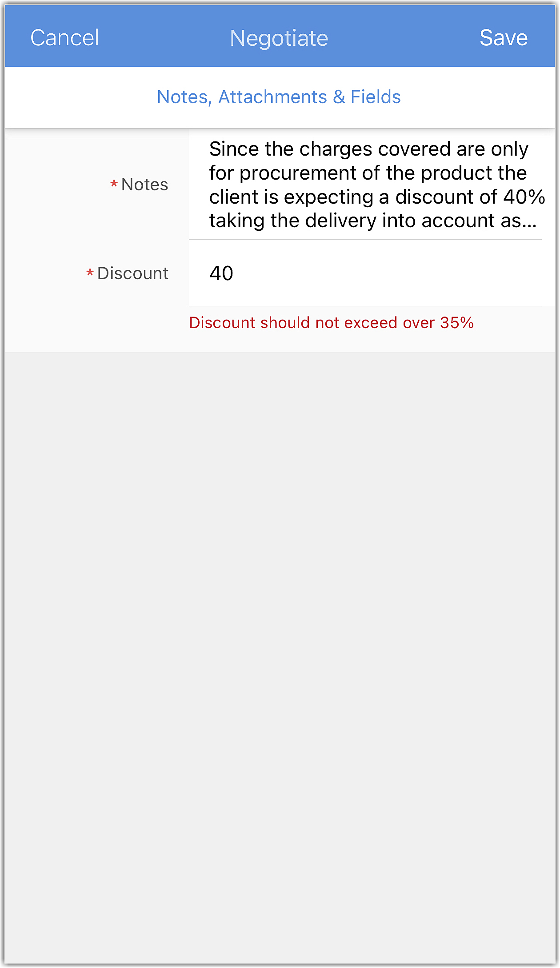Tap blue header bar between Negotiate and Save
560x968 pixels.
tap(404, 38)
